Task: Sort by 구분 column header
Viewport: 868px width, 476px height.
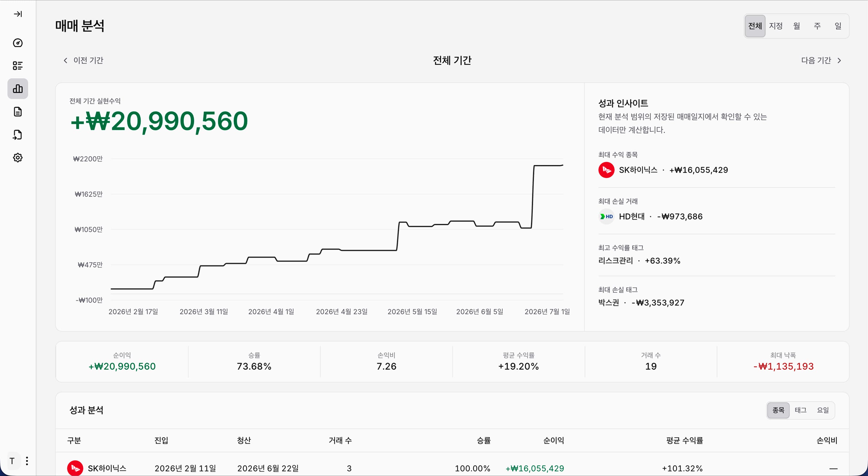Action: [x=74, y=441]
